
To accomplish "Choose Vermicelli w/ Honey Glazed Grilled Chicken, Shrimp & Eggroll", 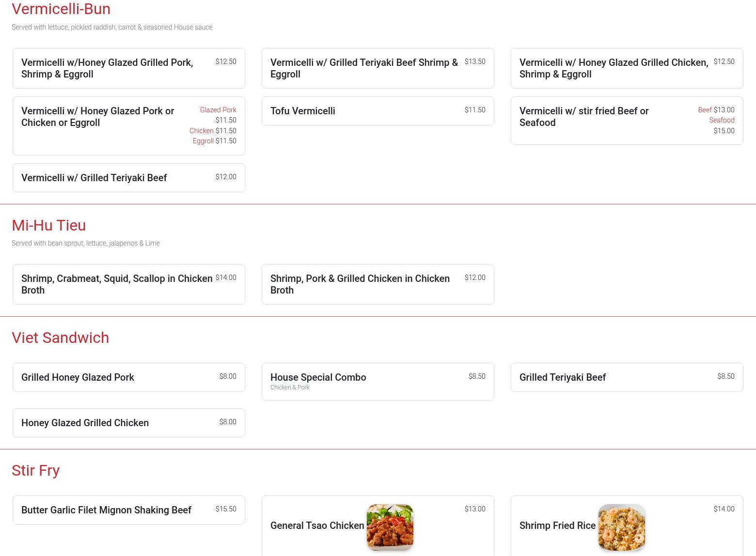I will pos(627,68).
